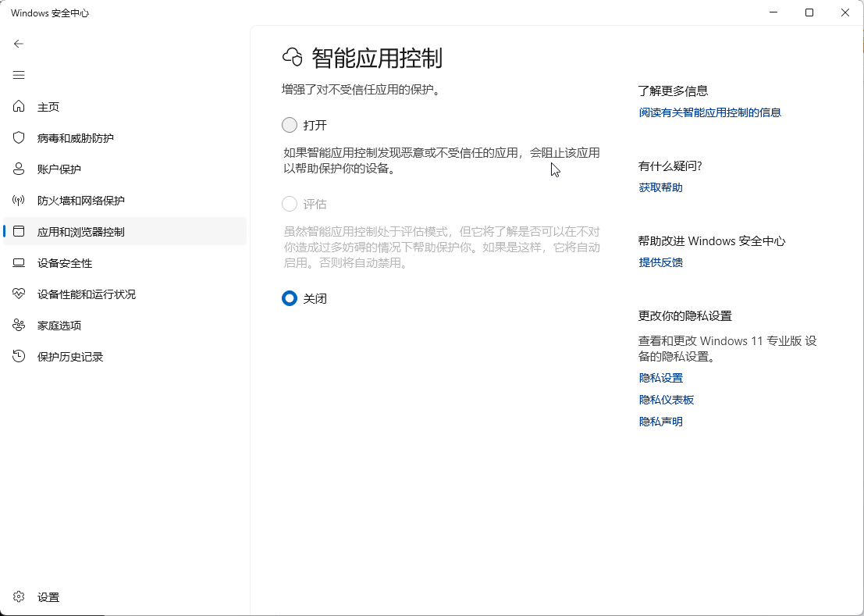Click the laptop icon for 设备安全性

(19, 263)
